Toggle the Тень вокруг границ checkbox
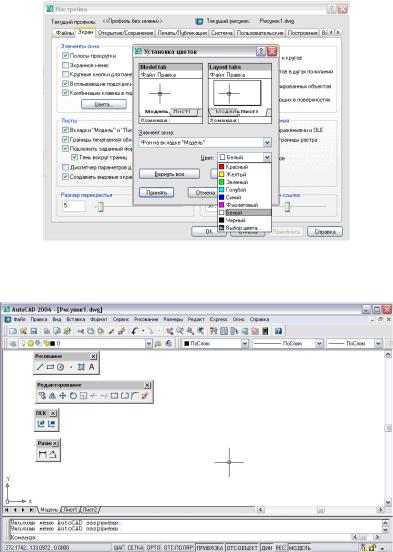The width and height of the screenshot is (393, 552). tap(74, 157)
